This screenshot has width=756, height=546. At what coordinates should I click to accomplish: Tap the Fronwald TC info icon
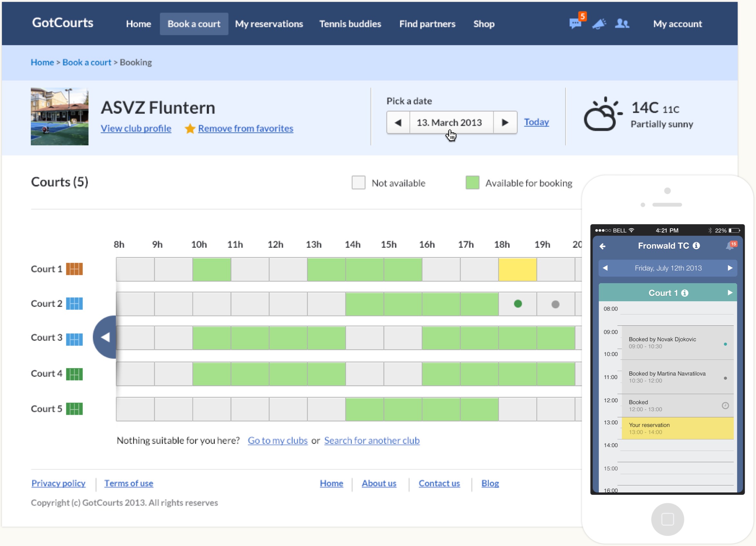(x=696, y=246)
